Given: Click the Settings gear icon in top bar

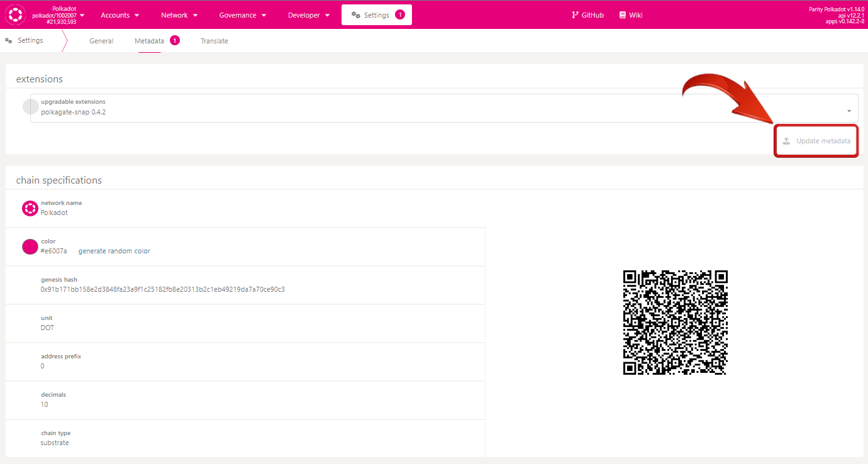Looking at the screenshot, I should [x=356, y=15].
